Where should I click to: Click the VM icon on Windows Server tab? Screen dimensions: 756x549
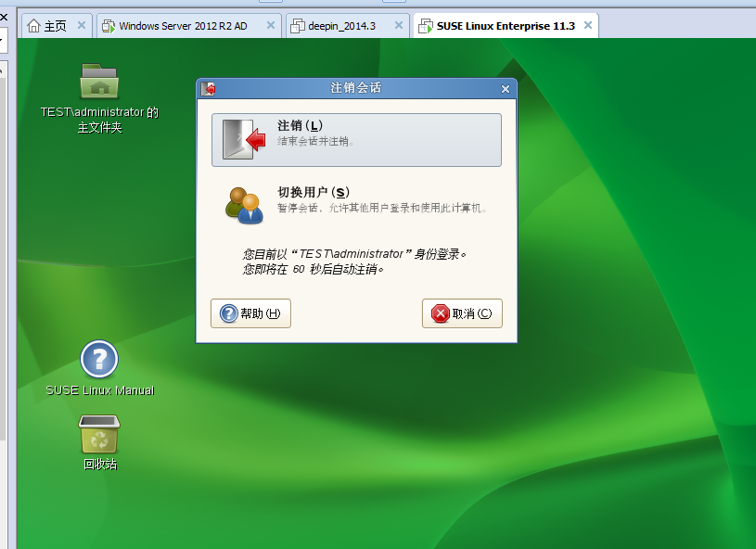coord(109,26)
